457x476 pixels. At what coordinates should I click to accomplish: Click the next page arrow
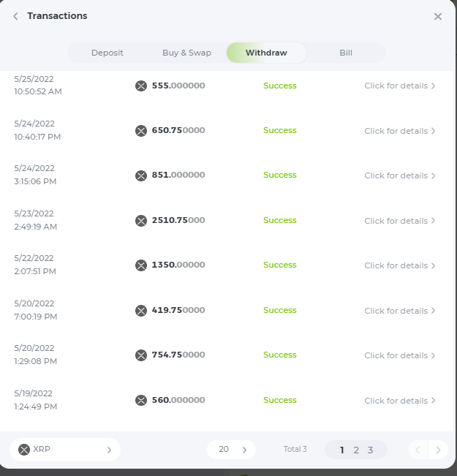click(x=438, y=450)
